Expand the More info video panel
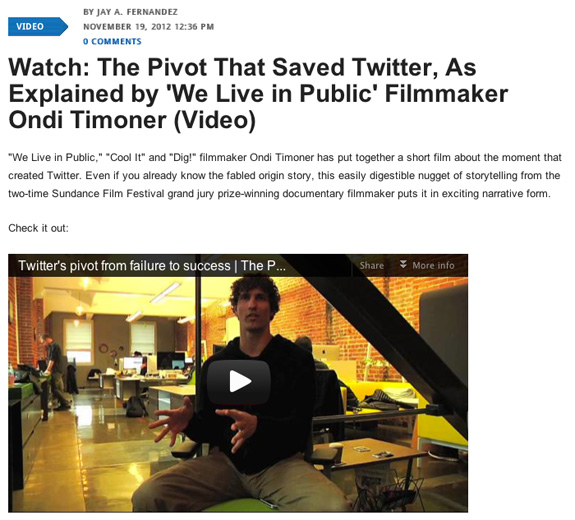This screenshot has height=520, width=575. coord(427,265)
